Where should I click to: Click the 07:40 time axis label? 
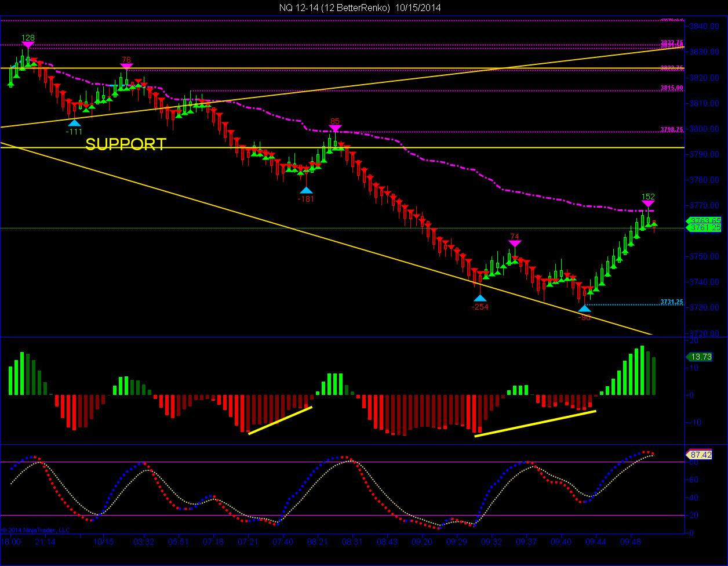tap(283, 542)
